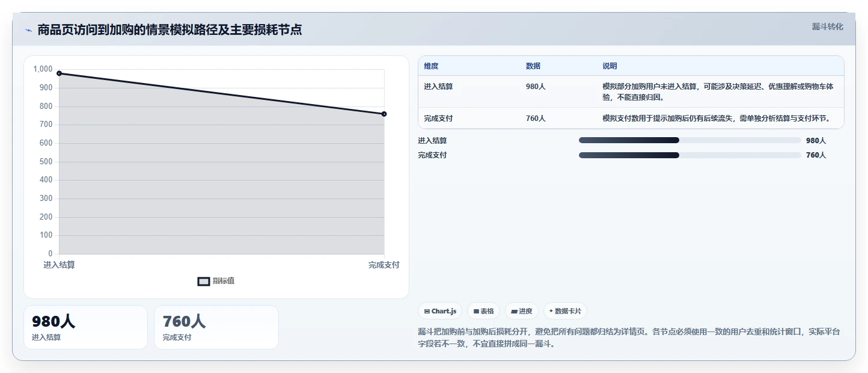868x373 pixels.
Task: Click the 完成支付 explanation text in table
Action: pyautogui.click(x=717, y=119)
